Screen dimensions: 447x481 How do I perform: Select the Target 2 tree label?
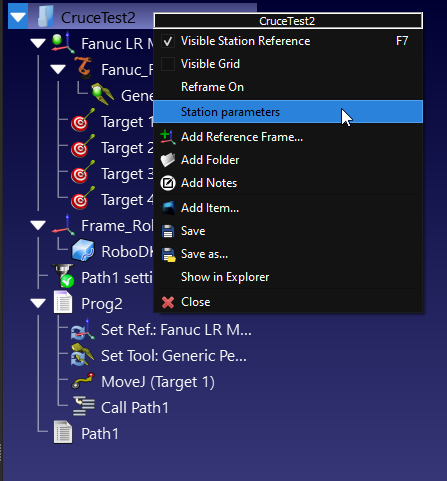coord(127,148)
